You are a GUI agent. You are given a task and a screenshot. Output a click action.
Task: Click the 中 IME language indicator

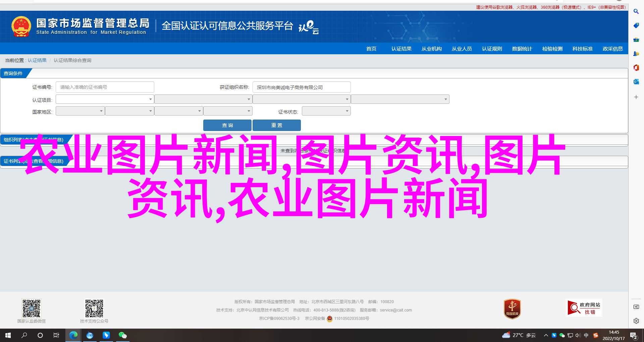coord(586,335)
